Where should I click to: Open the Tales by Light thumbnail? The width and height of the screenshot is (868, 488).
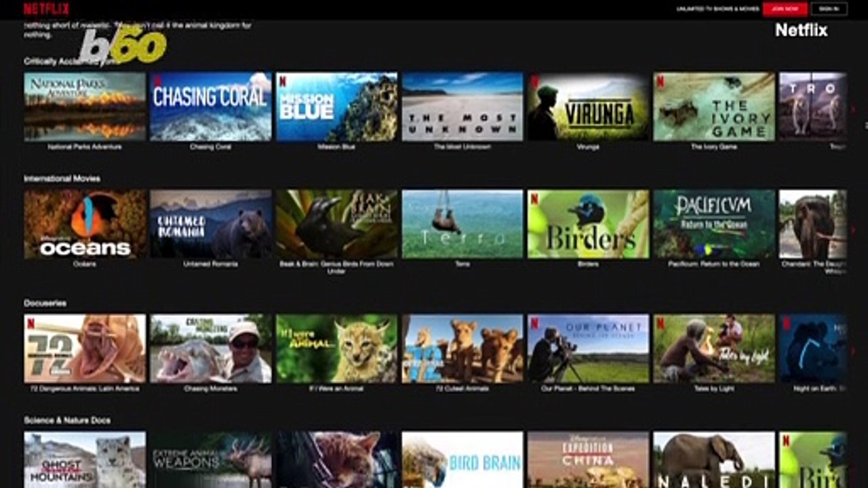(714, 348)
